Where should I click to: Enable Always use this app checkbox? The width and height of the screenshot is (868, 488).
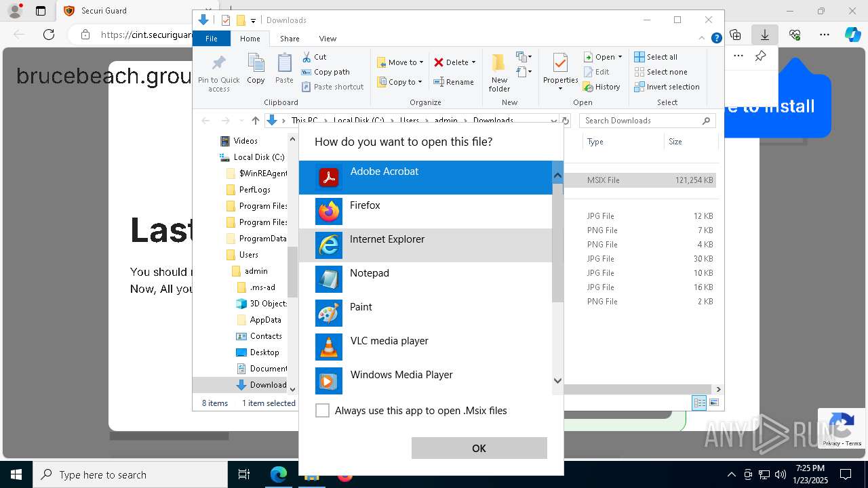tap(323, 411)
